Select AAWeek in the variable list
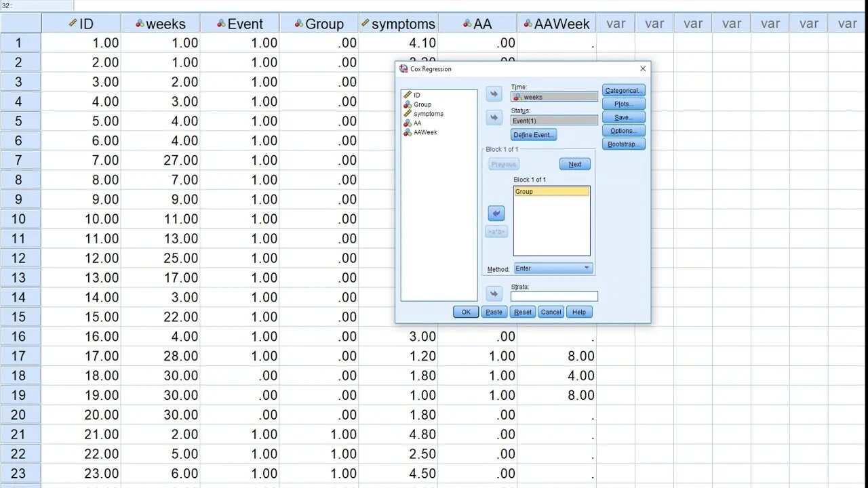The width and height of the screenshot is (868, 488). point(420,132)
